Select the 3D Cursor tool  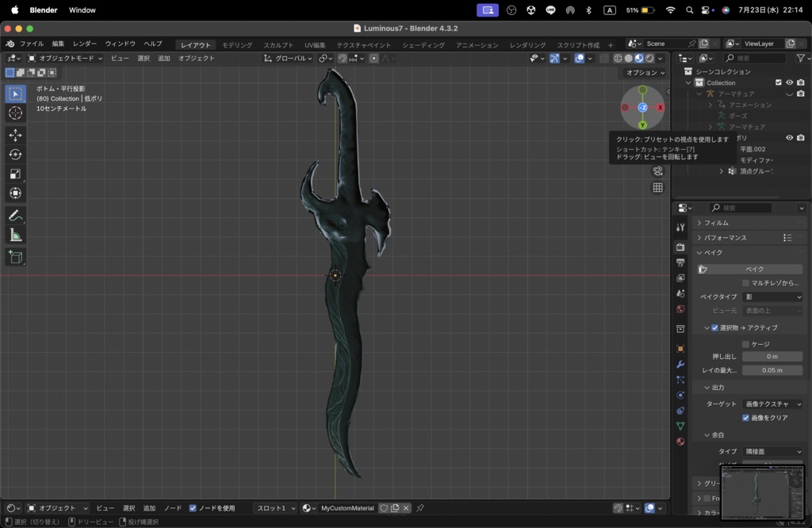click(x=15, y=113)
